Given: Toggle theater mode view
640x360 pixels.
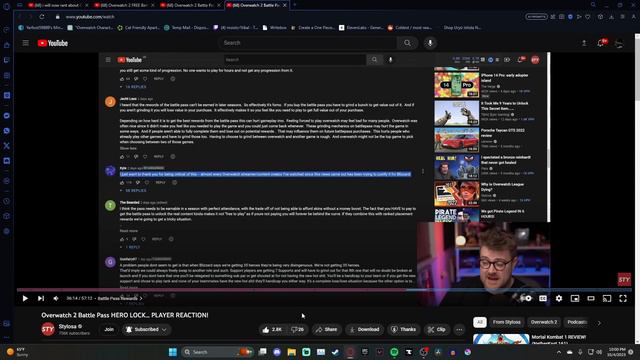Looking at the screenshot, I should [591, 298].
